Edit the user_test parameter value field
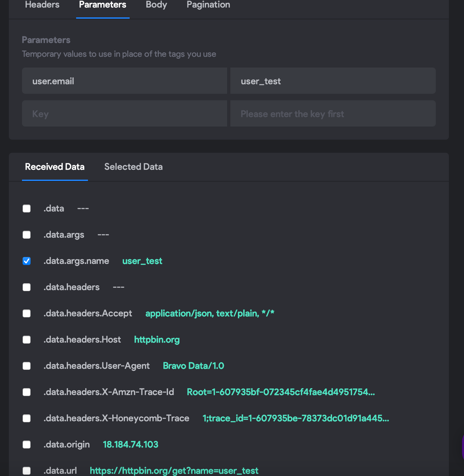464x476 pixels. [x=333, y=81]
